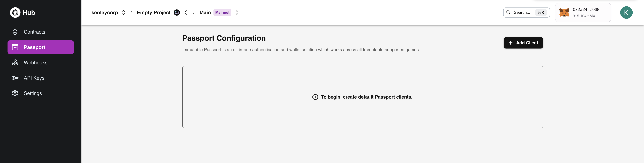Click the Hub logo icon
644x163 pixels.
click(x=15, y=13)
